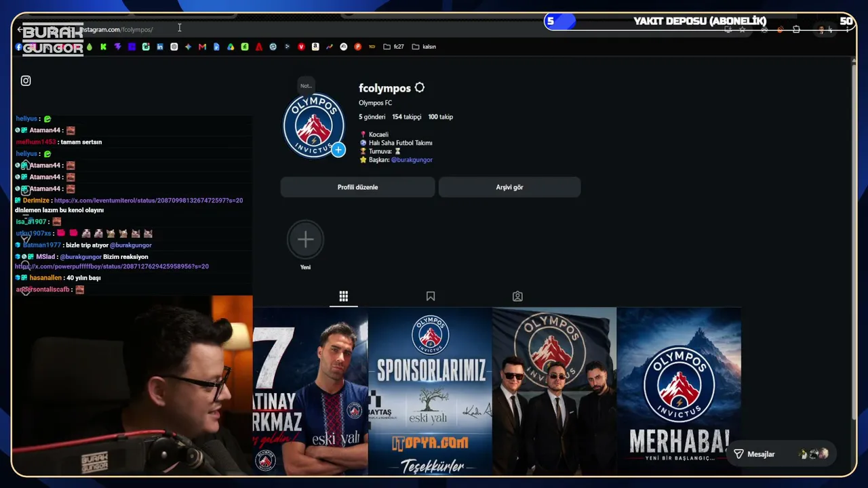View the '154 takipçi' followers list
The width and height of the screenshot is (868, 488).
click(407, 117)
